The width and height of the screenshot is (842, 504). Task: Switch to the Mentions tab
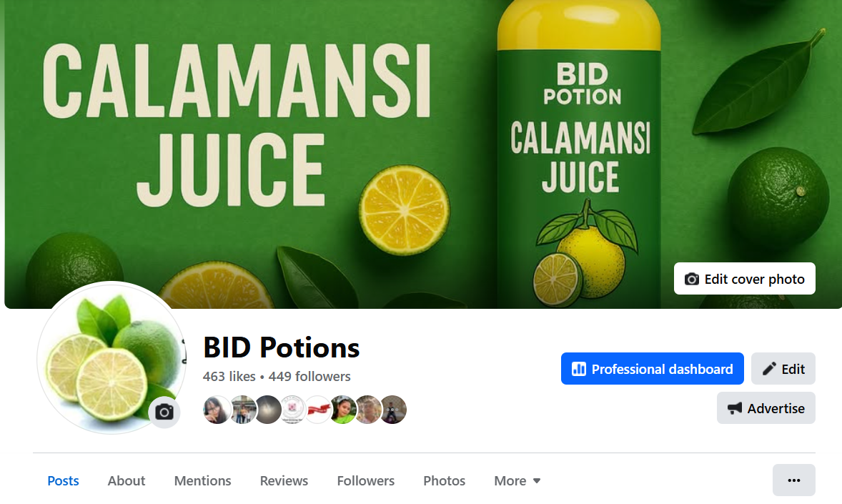click(202, 481)
